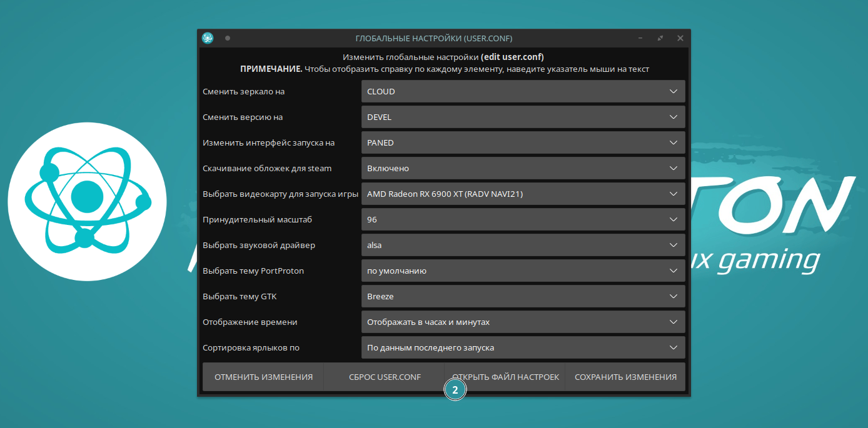Viewport: 868px width, 428px height.
Task: Open shortcut sorting dropdown
Action: 523,347
